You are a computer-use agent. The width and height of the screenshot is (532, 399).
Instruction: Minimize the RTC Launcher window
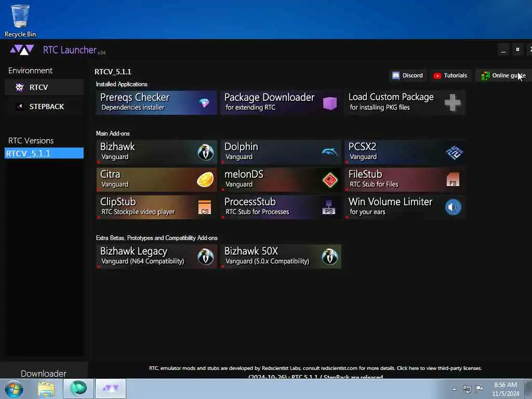pos(503,50)
